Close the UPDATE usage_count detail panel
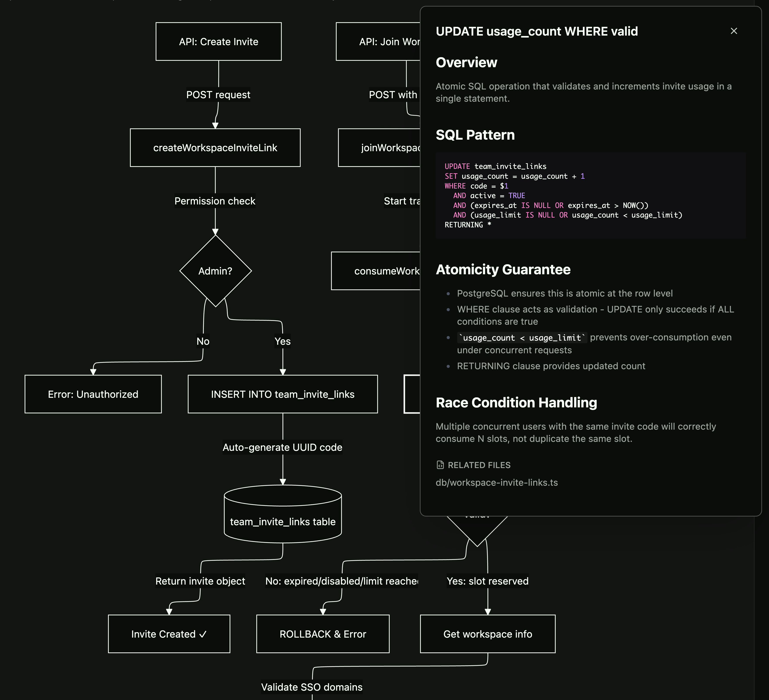Viewport: 769px width, 700px height. click(734, 31)
